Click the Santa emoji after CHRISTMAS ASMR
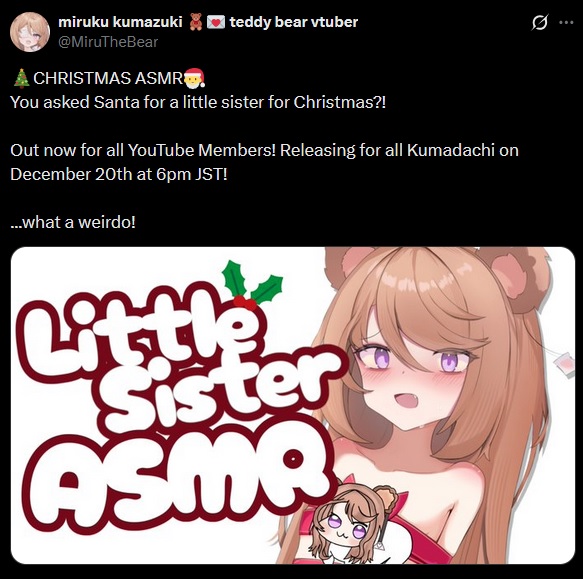 [x=194, y=78]
